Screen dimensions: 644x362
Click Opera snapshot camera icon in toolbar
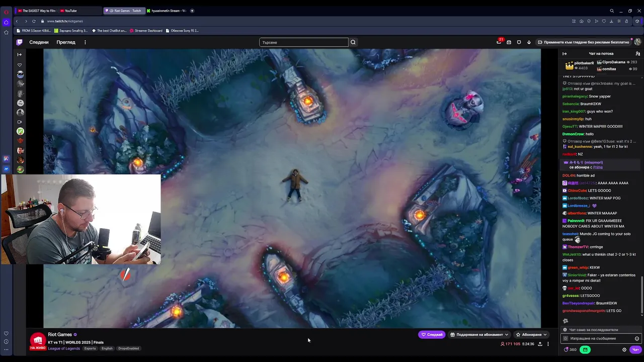[x=581, y=21]
